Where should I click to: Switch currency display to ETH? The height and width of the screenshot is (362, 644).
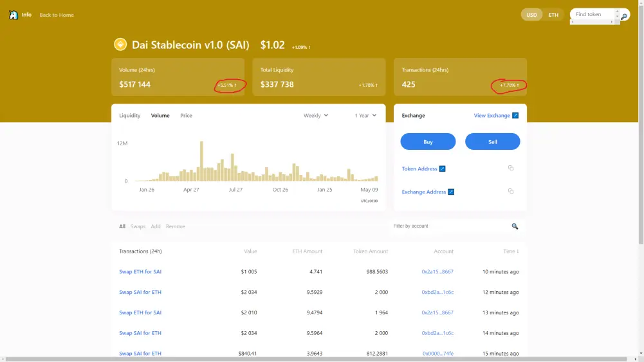click(553, 15)
